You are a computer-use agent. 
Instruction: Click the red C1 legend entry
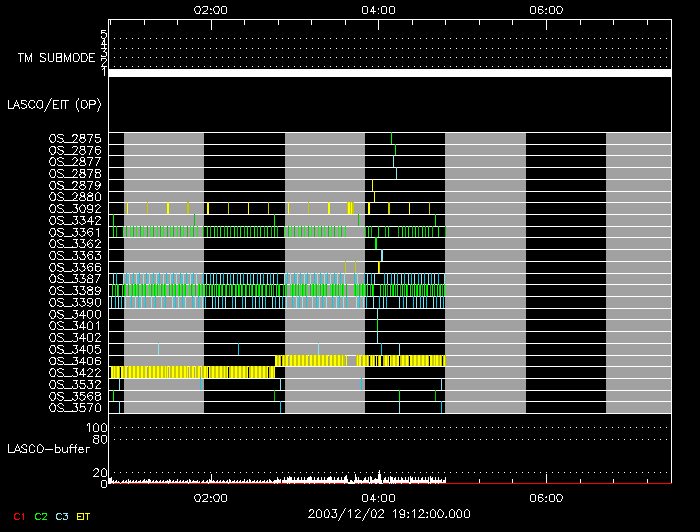(18, 515)
